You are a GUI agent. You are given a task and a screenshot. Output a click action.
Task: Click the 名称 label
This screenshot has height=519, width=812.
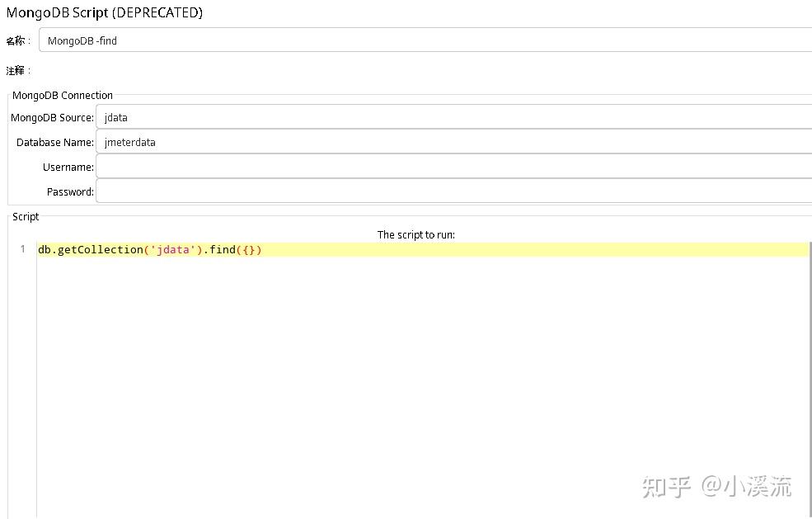click(18, 41)
